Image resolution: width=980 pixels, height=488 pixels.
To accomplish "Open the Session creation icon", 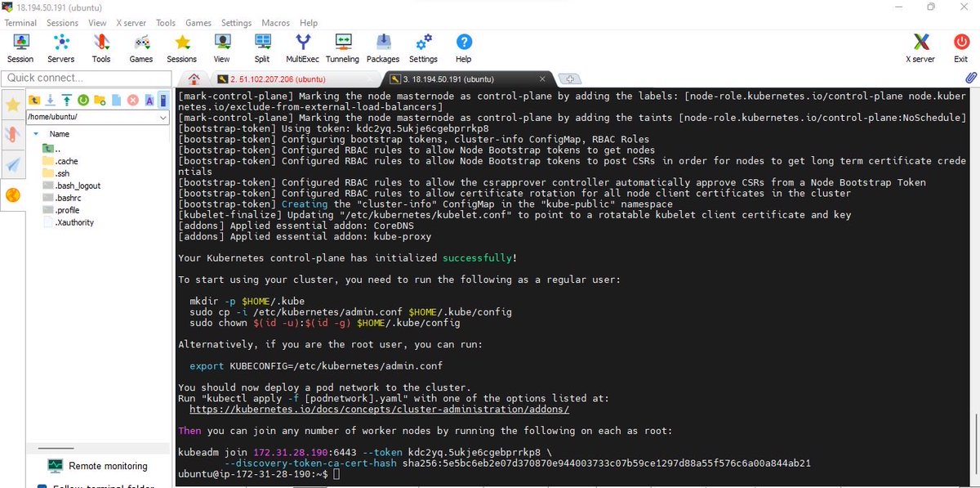I will tap(20, 47).
